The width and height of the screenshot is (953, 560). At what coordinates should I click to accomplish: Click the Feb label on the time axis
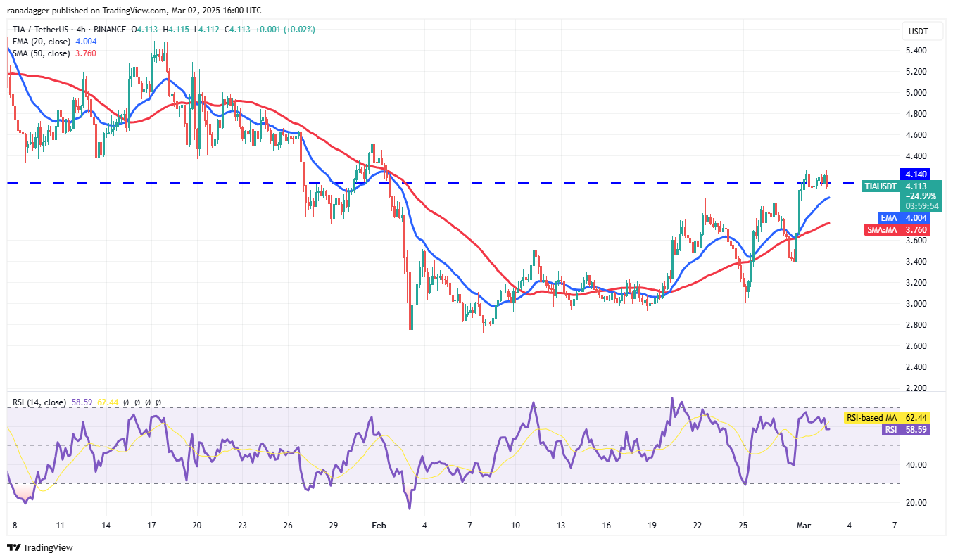point(379,526)
